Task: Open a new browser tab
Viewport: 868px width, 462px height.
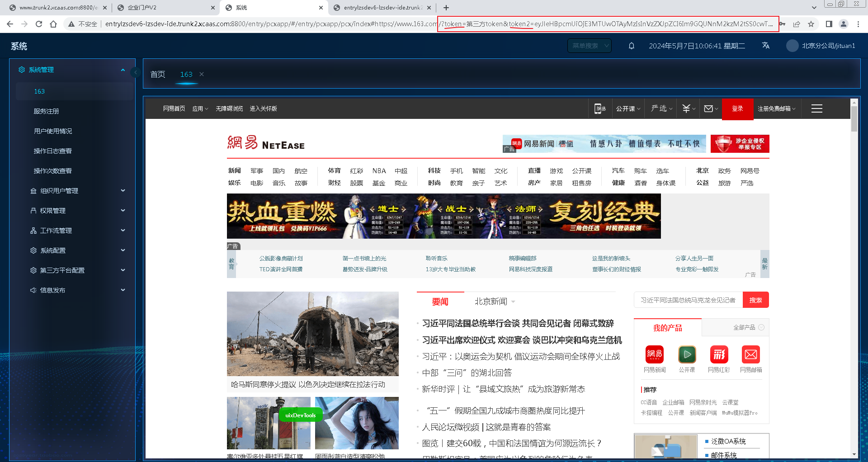Action: click(x=446, y=8)
